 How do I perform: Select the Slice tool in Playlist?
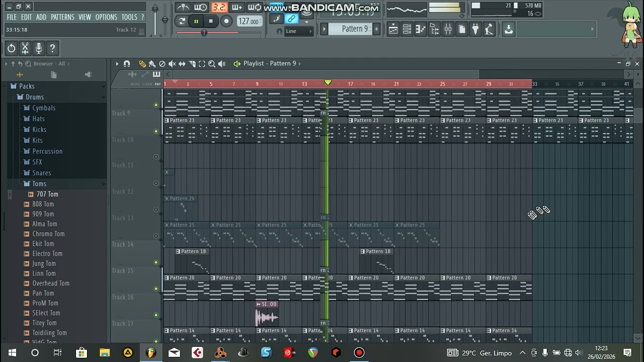coord(192,64)
